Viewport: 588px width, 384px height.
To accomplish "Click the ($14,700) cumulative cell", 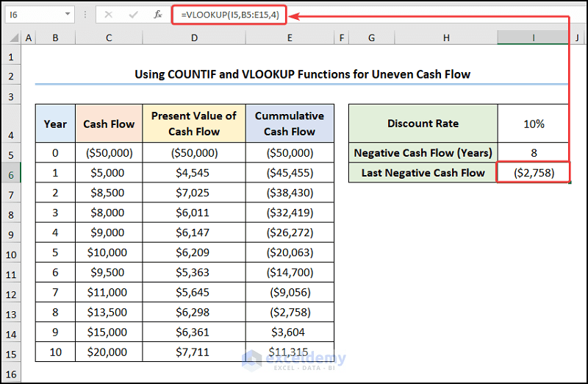I will point(290,272).
